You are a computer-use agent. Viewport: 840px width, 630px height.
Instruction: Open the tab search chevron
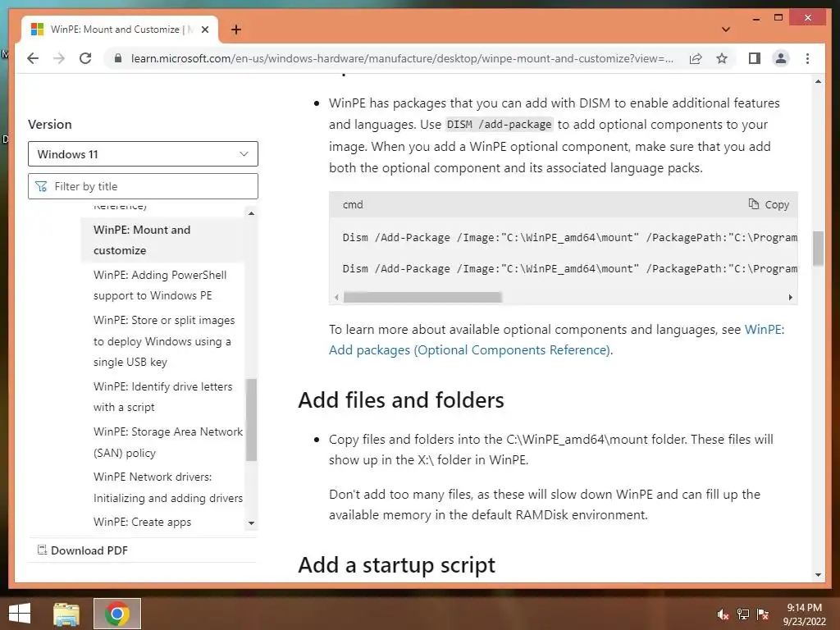point(726,30)
